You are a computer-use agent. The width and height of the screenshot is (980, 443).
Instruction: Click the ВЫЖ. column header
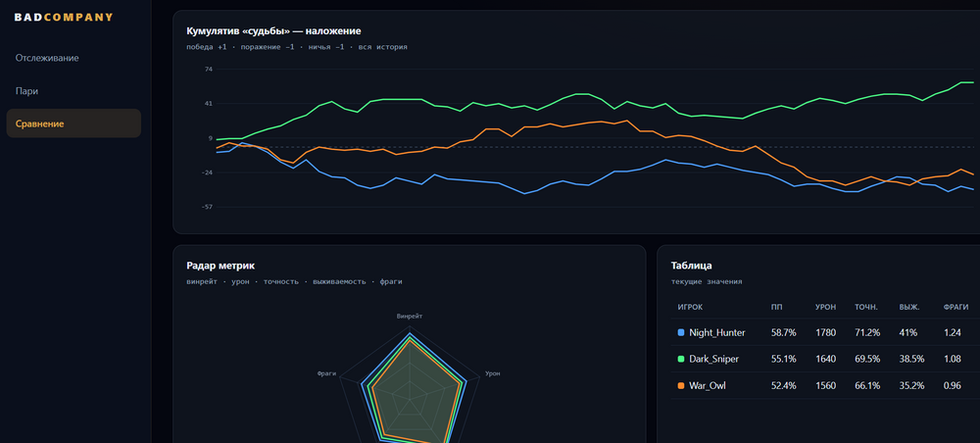[x=908, y=308]
